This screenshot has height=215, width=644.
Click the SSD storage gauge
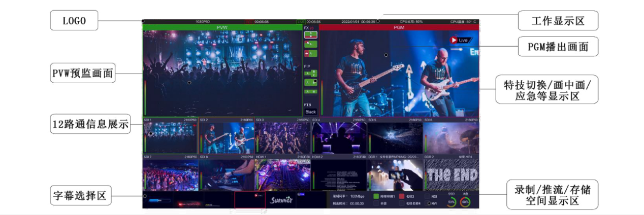click(451, 202)
